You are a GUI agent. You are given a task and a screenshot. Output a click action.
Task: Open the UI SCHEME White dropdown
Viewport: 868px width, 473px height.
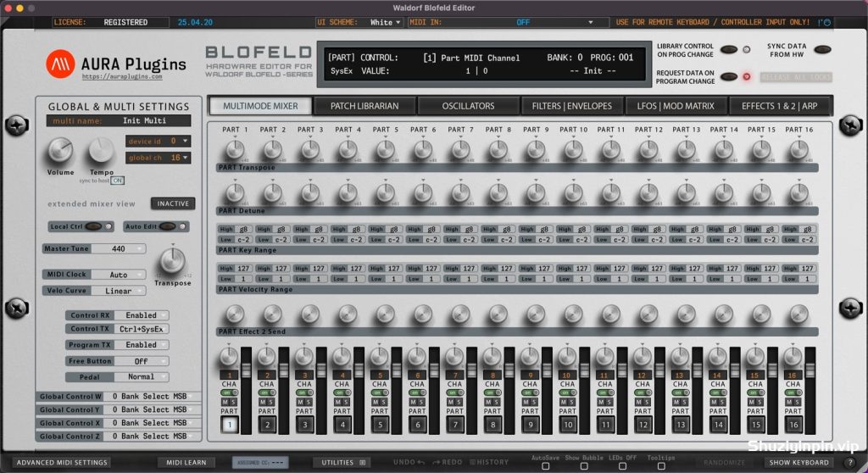point(386,23)
